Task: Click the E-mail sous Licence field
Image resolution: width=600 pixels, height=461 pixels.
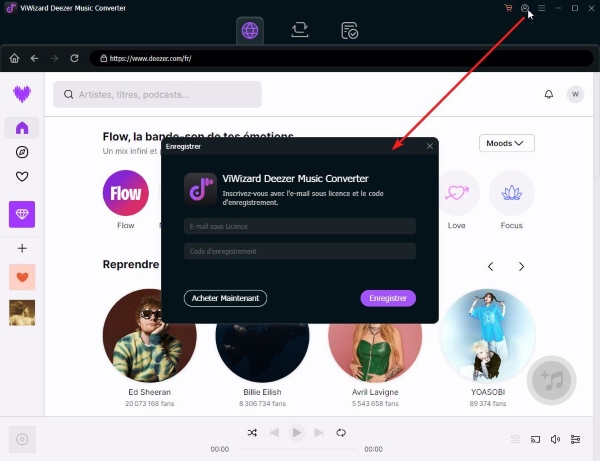Action: pyautogui.click(x=300, y=226)
